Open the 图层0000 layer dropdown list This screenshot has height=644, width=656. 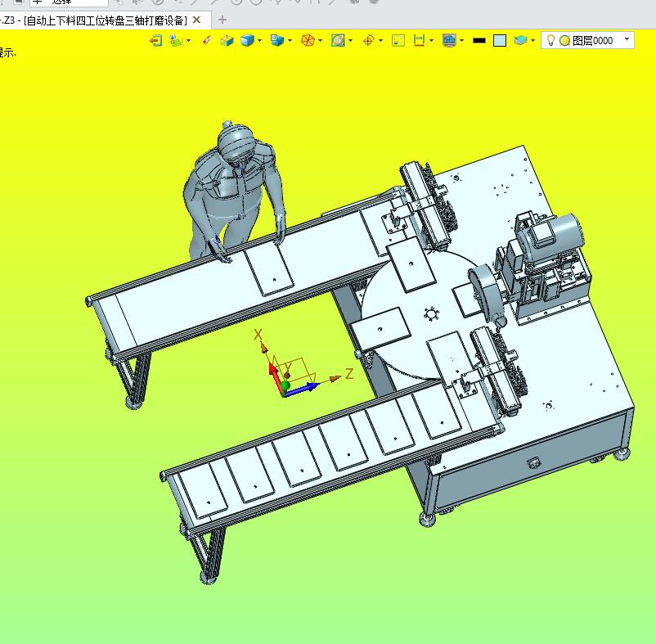click(x=627, y=39)
